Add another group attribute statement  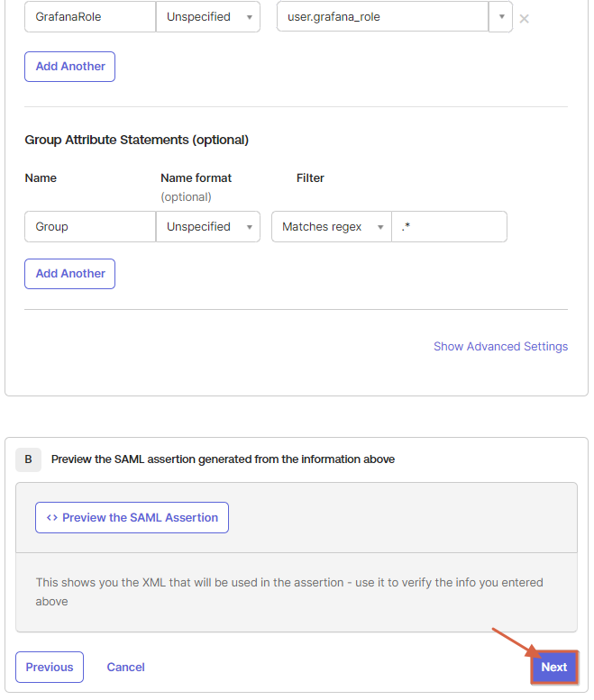70,274
